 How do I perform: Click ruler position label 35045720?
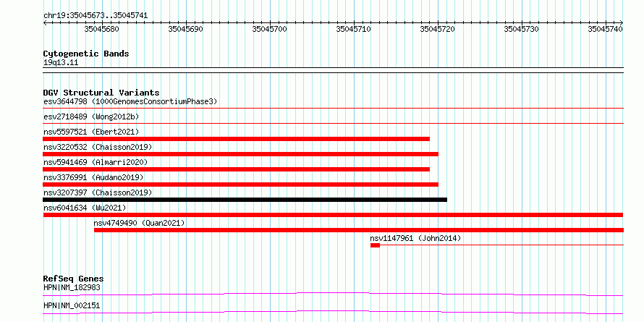coord(437,29)
